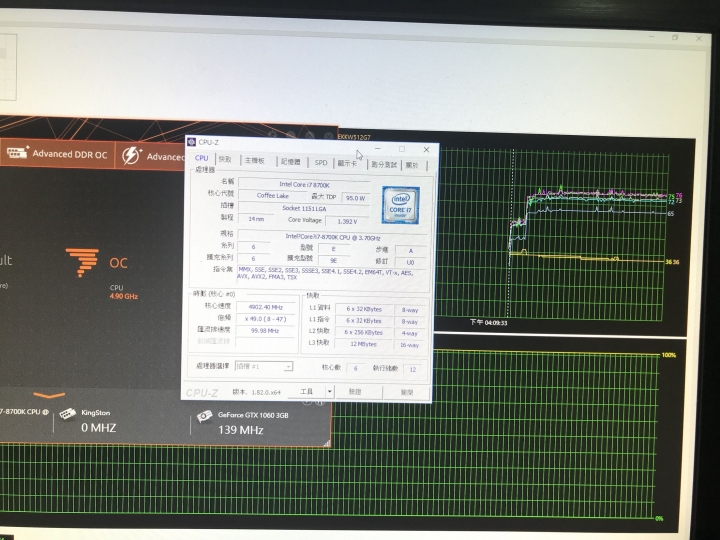
Task: Open the 快取 tab in CPU-Z
Action: (225, 159)
